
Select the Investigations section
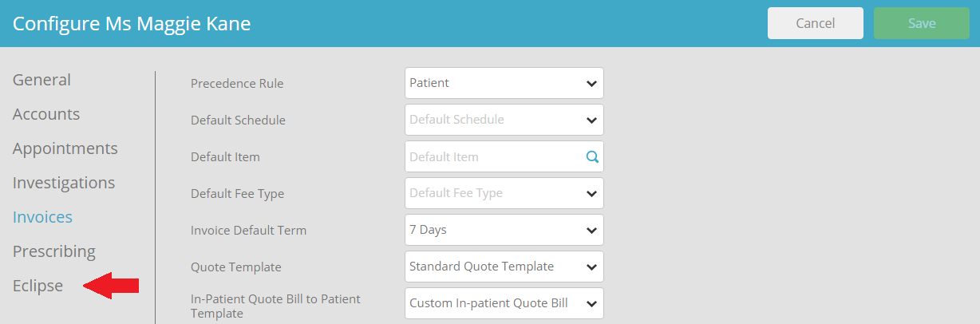click(64, 183)
